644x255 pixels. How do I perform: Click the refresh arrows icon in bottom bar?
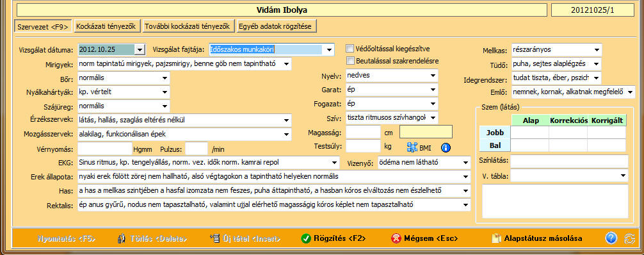pos(629,238)
